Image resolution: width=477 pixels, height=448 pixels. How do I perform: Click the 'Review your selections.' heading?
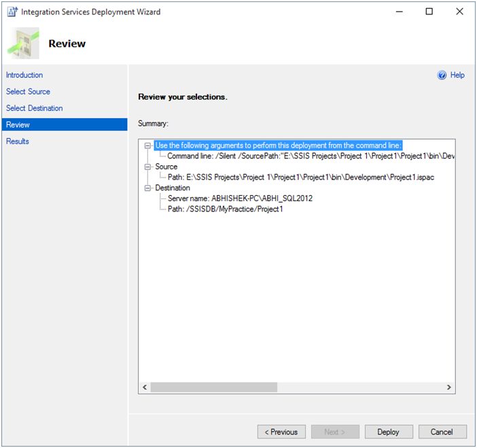[183, 97]
